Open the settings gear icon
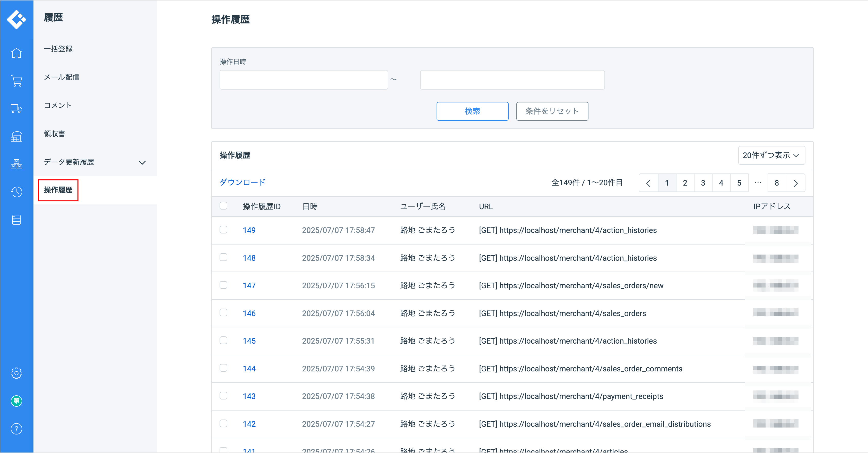This screenshot has height=453, width=868. [x=16, y=373]
